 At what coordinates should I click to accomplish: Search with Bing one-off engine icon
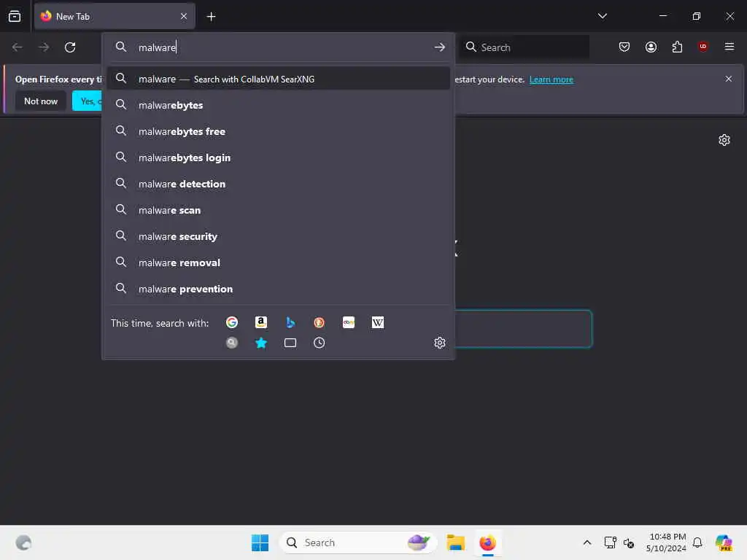coord(290,322)
